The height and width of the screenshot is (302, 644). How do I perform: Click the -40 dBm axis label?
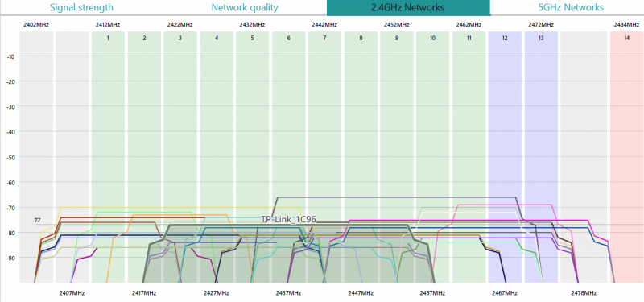(10, 132)
